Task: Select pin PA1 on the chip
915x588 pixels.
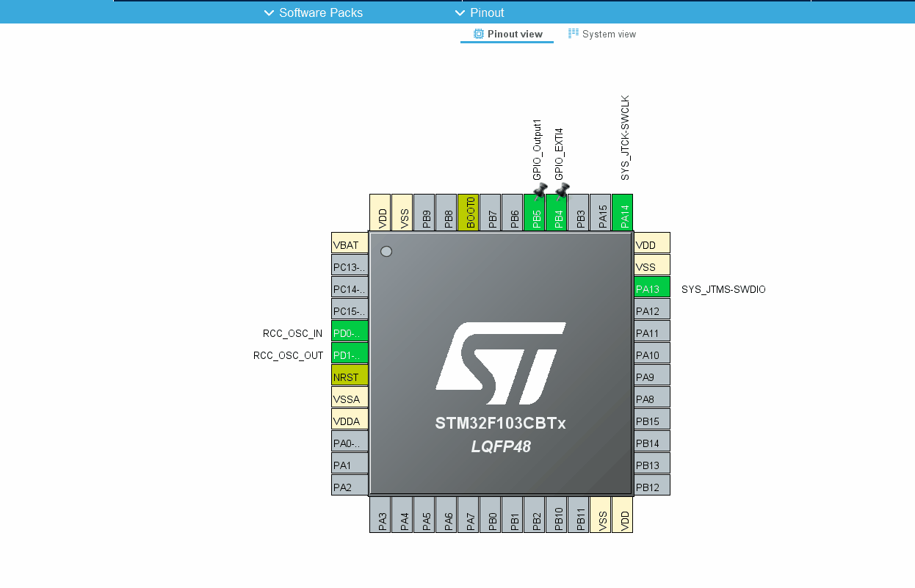Action: coord(350,463)
